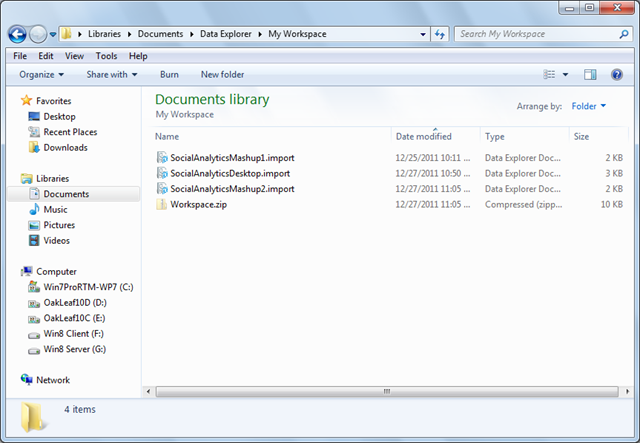This screenshot has width=640, height=443.
Task: Click the SocialAnalyticsMashup1.import file icon
Action: tap(162, 158)
